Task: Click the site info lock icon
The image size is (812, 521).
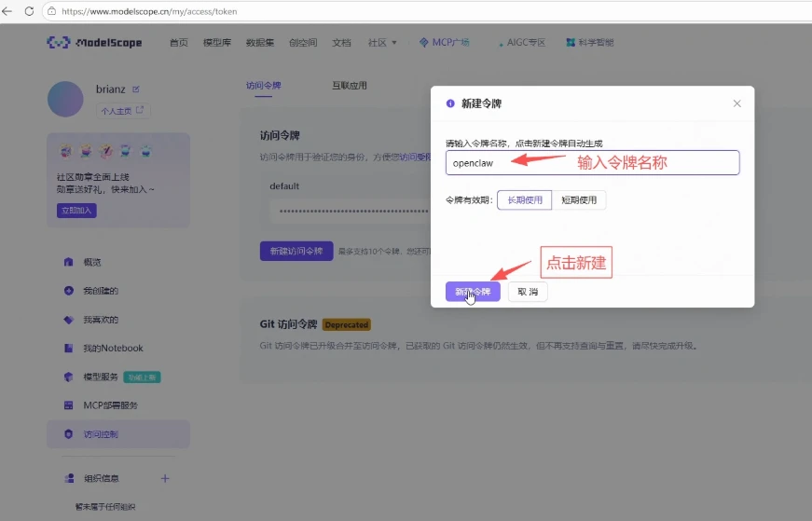Action: [52, 11]
